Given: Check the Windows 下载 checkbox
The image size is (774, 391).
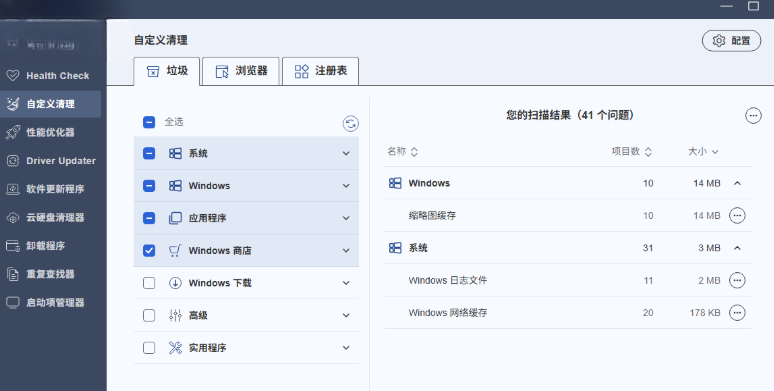Looking at the screenshot, I should coord(149,283).
